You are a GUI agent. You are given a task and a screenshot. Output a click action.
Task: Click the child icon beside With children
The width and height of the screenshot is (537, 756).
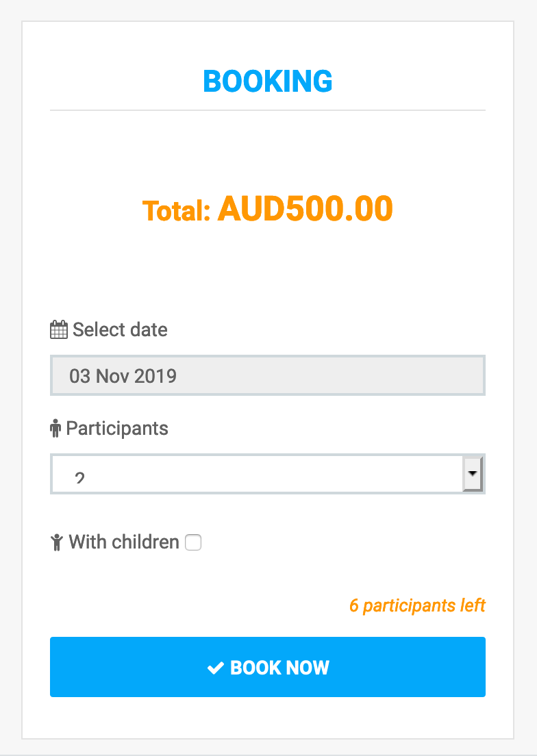pos(57,543)
